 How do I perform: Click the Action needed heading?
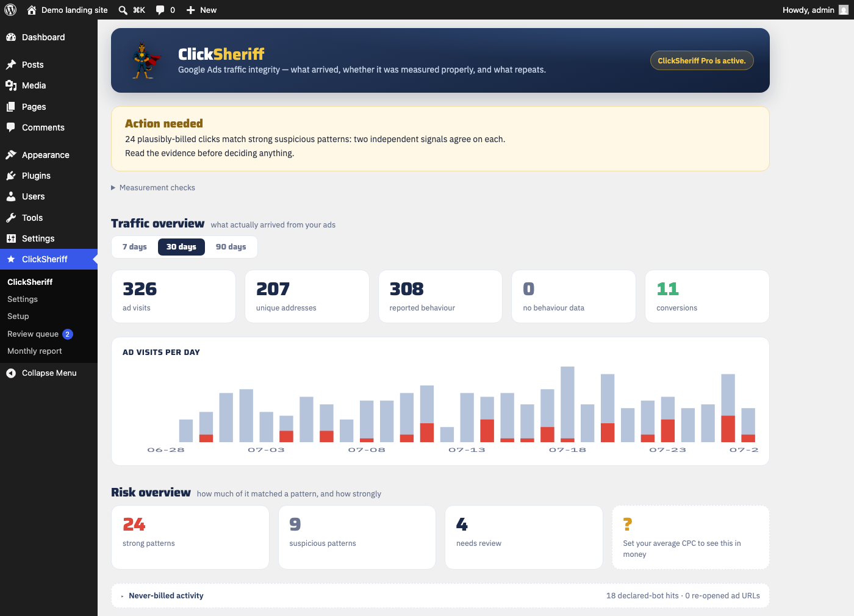coord(164,123)
